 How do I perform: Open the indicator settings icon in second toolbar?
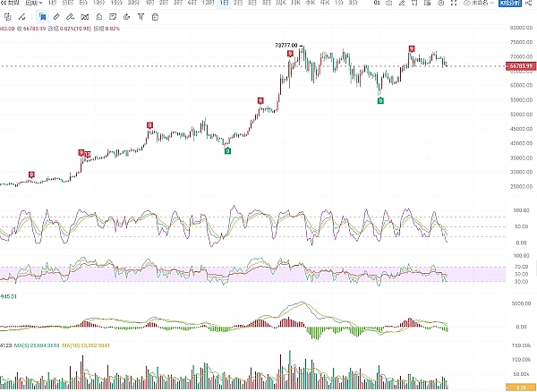[7, 17]
